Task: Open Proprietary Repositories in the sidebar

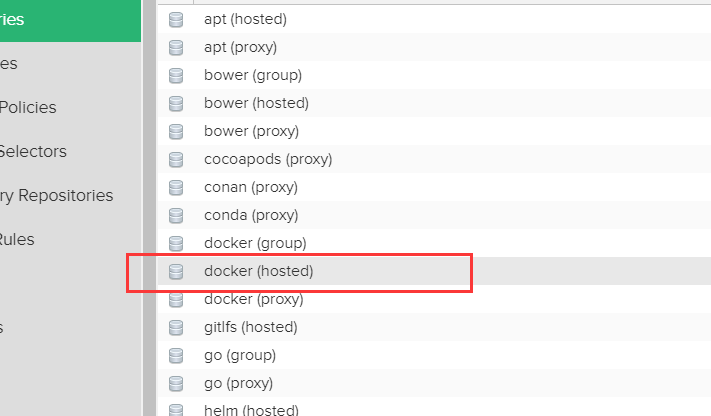Action: tap(56, 195)
